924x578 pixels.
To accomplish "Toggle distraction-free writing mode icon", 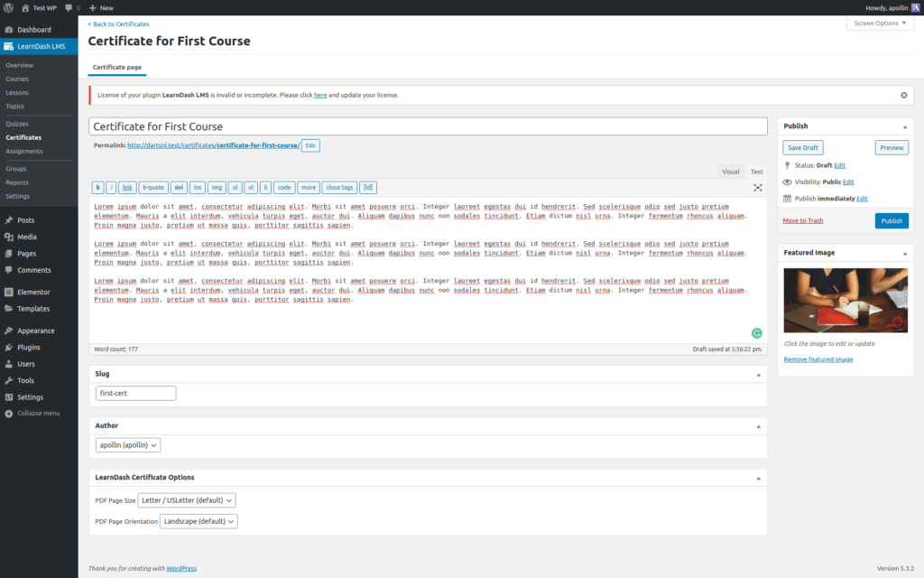I will pos(758,188).
